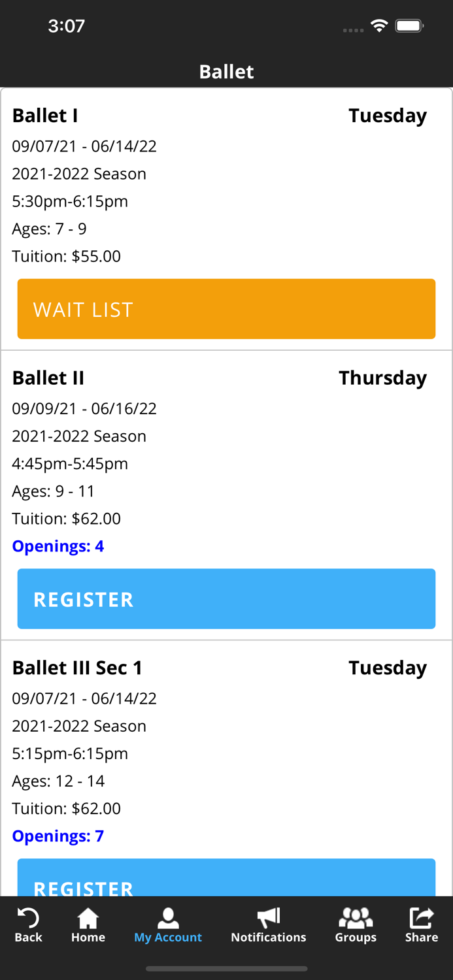
Task: Select the Ballet I class heading
Action: [44, 115]
